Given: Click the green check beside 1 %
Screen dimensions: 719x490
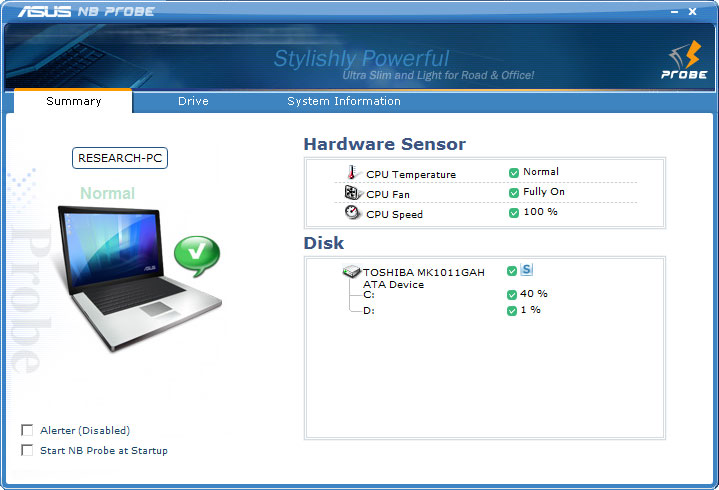Looking at the screenshot, I should point(512,311).
